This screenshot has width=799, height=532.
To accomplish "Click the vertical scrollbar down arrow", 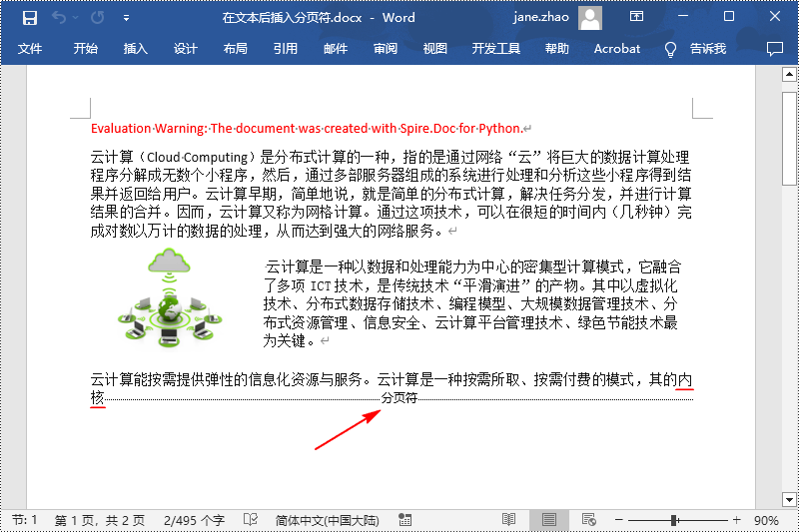I will pos(789,499).
